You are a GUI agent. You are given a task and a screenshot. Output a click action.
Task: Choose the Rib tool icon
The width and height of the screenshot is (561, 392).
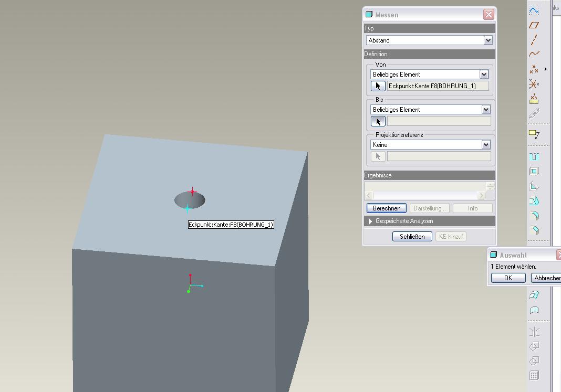click(534, 186)
